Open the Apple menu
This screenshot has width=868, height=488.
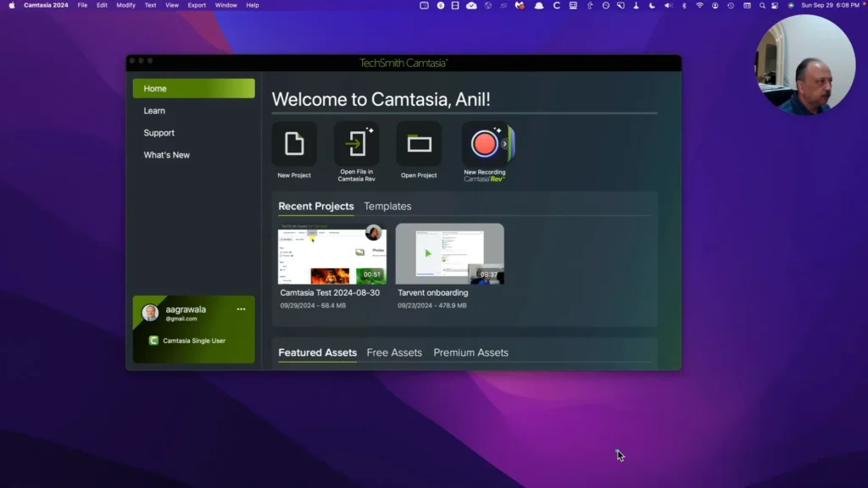[x=12, y=5]
